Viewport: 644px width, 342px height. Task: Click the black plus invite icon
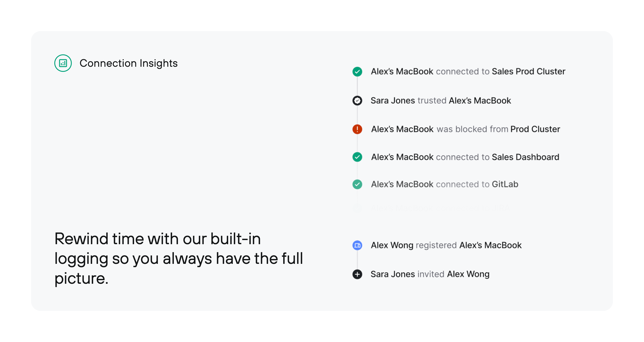pos(357,274)
